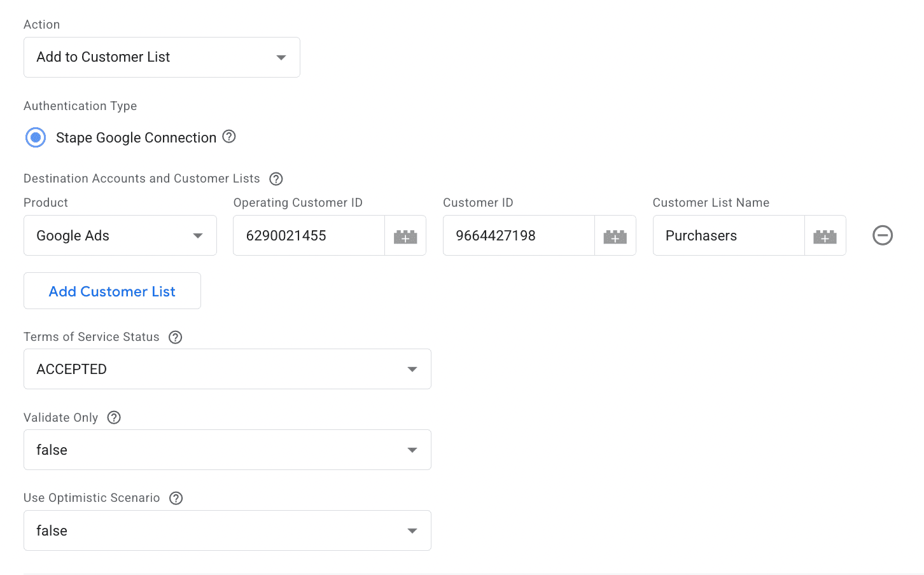Click into Customer List Name field Purchasers

point(729,235)
